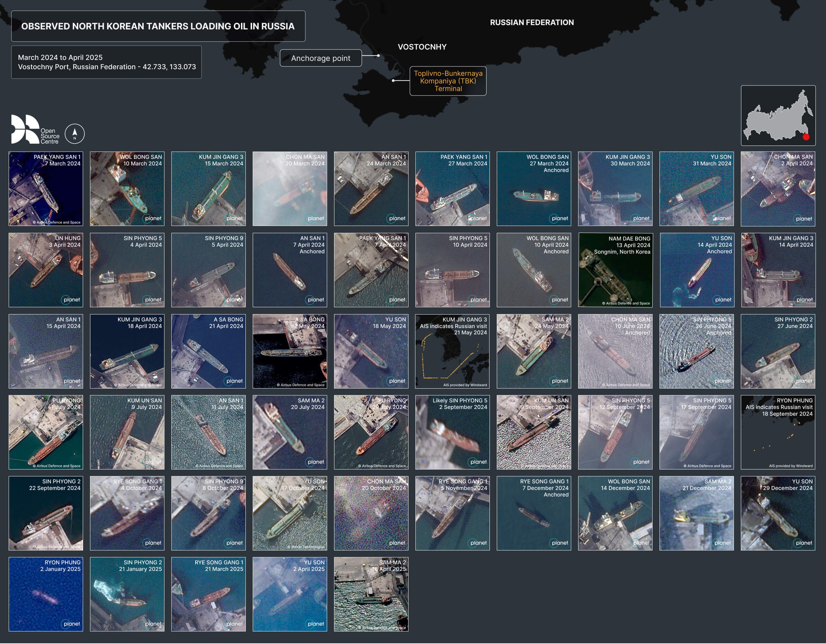Click the Planet watermark on WOL BONG SAN 10 March image
The image size is (826, 644).
tap(153, 219)
